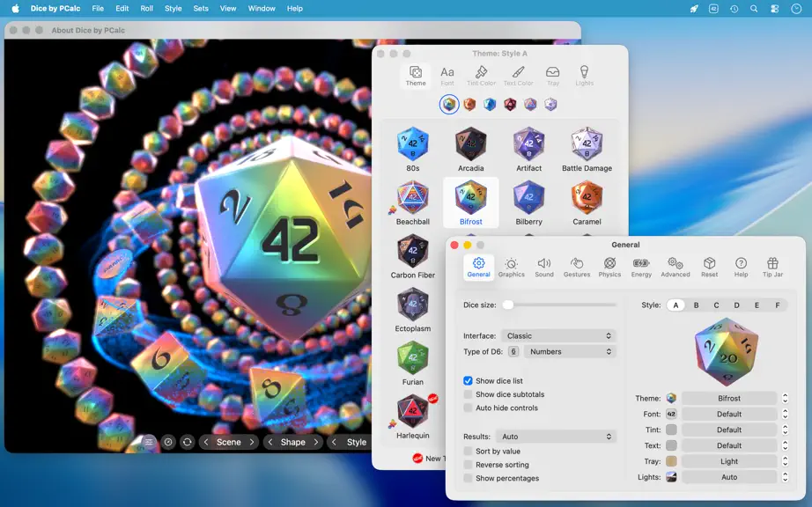Select style A in the Style selector

tap(675, 305)
